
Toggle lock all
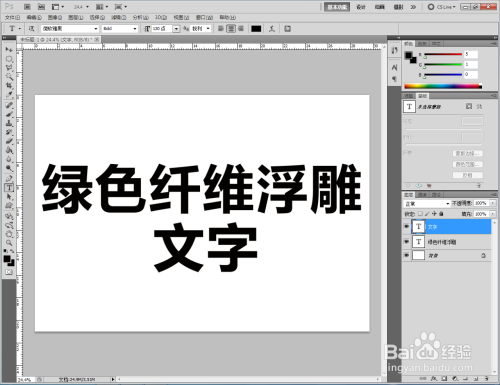coord(441,213)
